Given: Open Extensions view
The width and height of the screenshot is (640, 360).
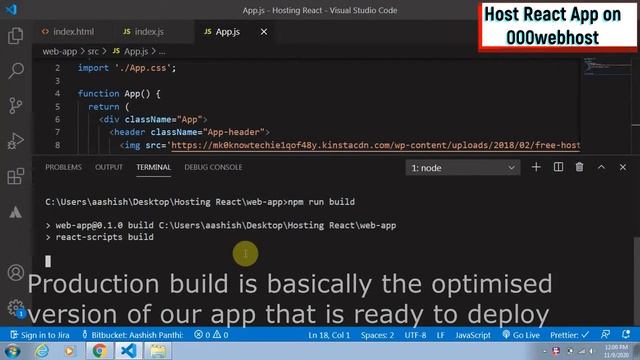Looking at the screenshot, I should [16, 176].
